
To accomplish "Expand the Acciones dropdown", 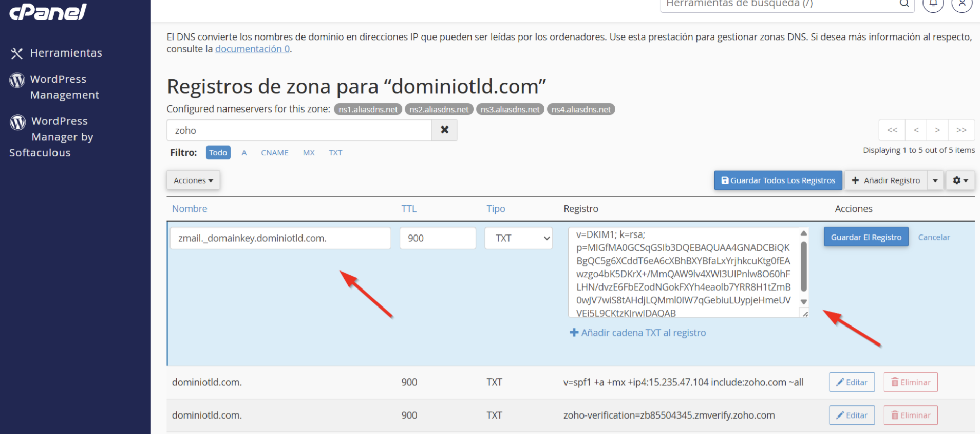I will pyautogui.click(x=193, y=180).
